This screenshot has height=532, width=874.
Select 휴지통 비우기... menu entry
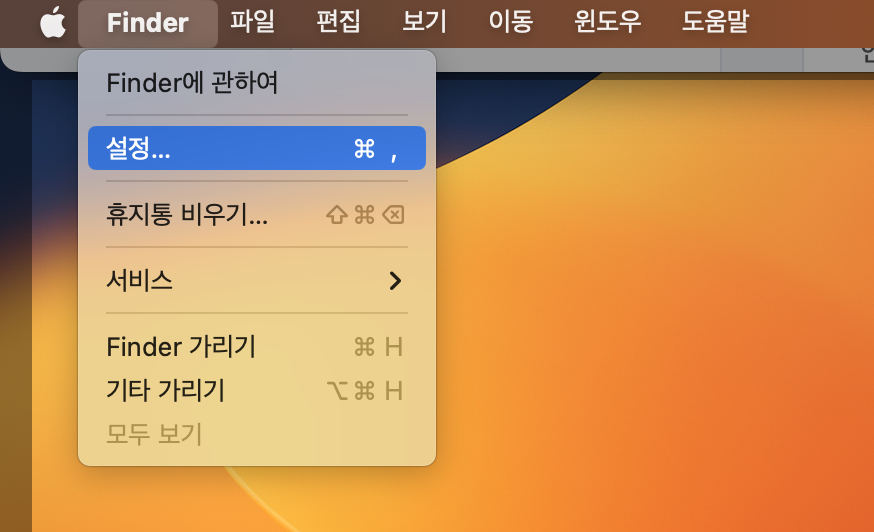257,214
